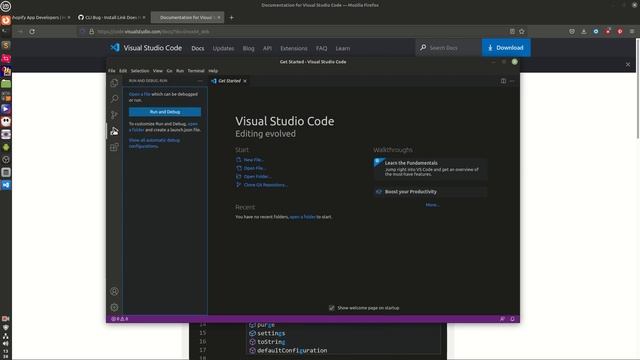
Task: Click the split editor icon in VS Code
Action: [x=503, y=81]
